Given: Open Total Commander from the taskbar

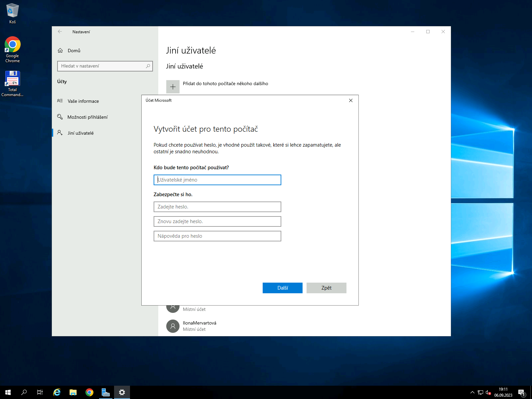Looking at the screenshot, I should click(x=106, y=392).
